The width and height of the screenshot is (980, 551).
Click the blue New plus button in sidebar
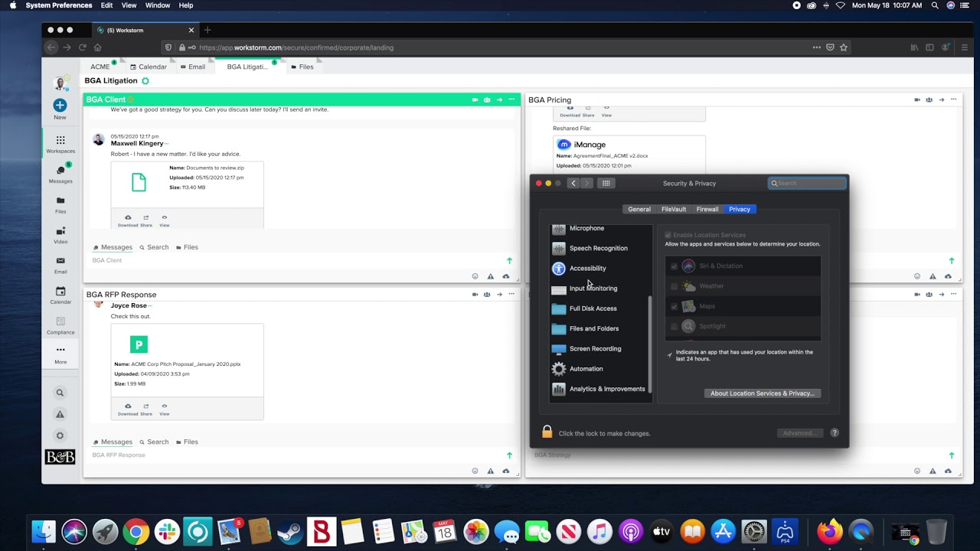[60, 105]
